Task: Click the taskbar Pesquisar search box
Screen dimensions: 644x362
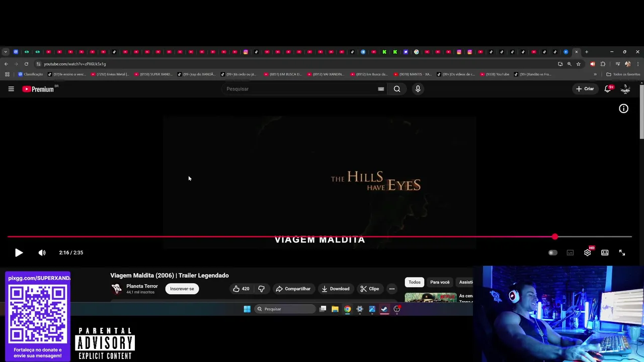Action: pos(284,309)
